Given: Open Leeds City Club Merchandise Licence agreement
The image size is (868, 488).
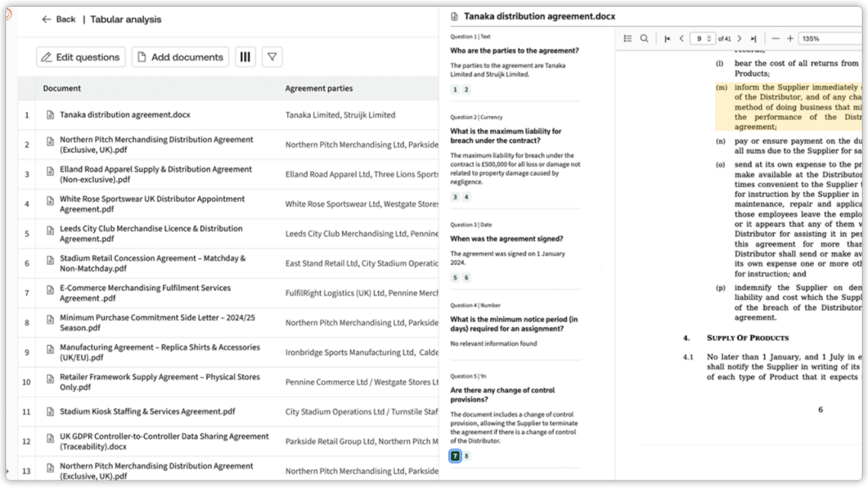Looking at the screenshot, I should pyautogui.click(x=151, y=234).
